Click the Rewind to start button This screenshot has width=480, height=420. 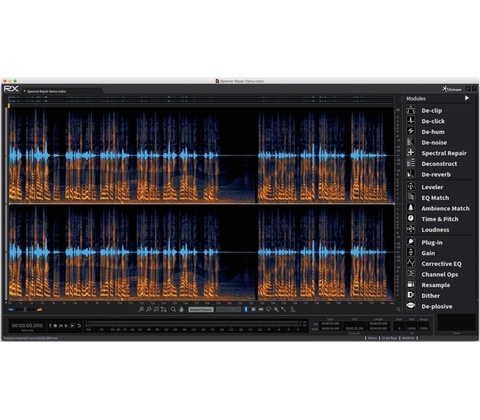61,325
